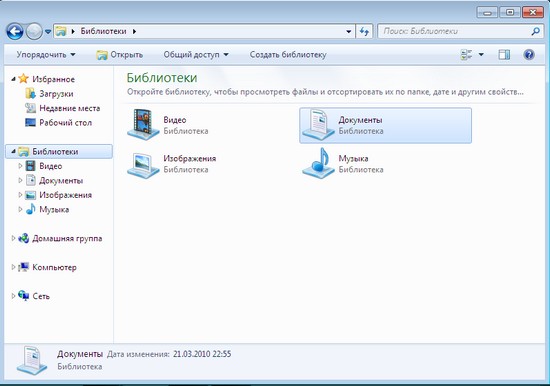Expand the Домашняя группа node
Viewport: 550px width, 386px height.
click(13, 238)
